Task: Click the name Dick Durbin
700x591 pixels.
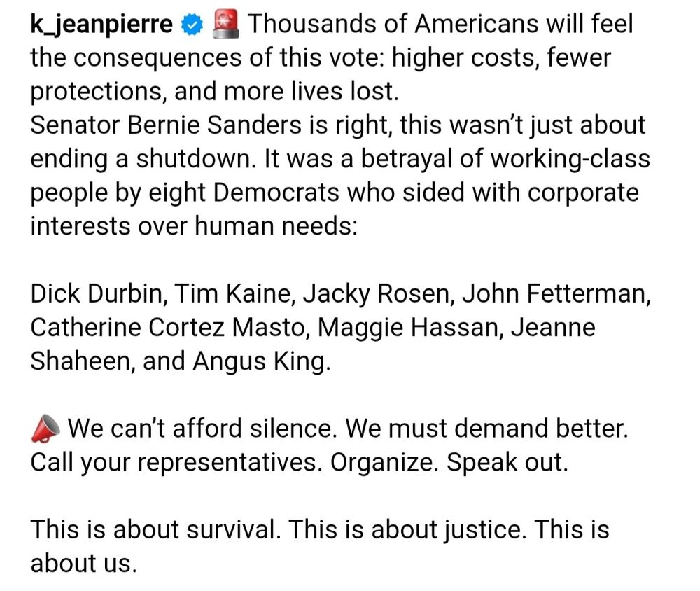Action: [95, 294]
